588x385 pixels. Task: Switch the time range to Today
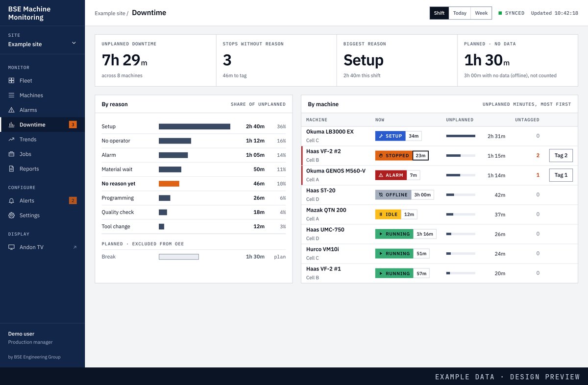click(460, 13)
